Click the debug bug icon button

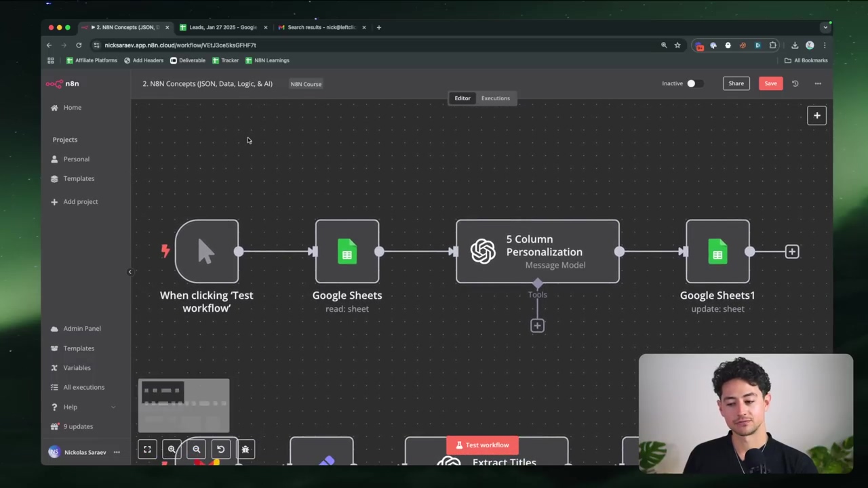click(245, 449)
